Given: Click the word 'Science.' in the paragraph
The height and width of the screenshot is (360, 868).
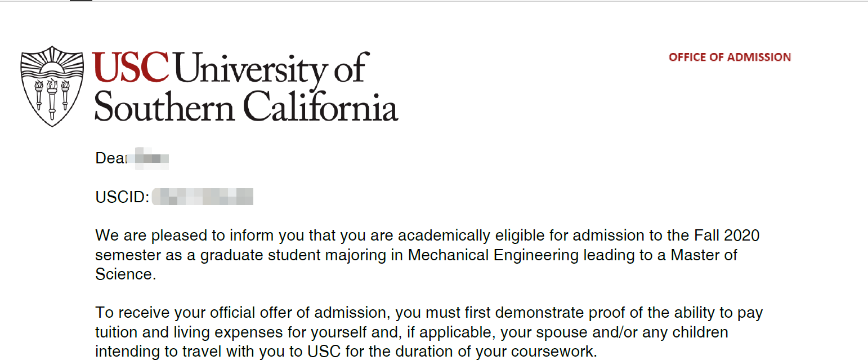Looking at the screenshot, I should click(x=124, y=274).
